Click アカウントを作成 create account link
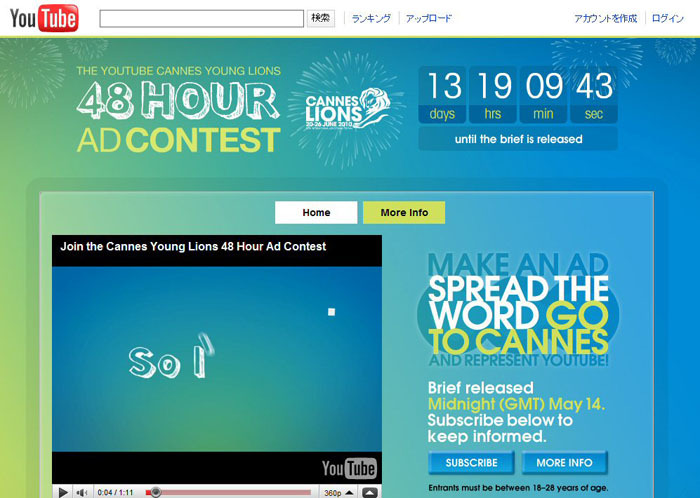Image resolution: width=700 pixels, height=498 pixels. click(x=605, y=18)
